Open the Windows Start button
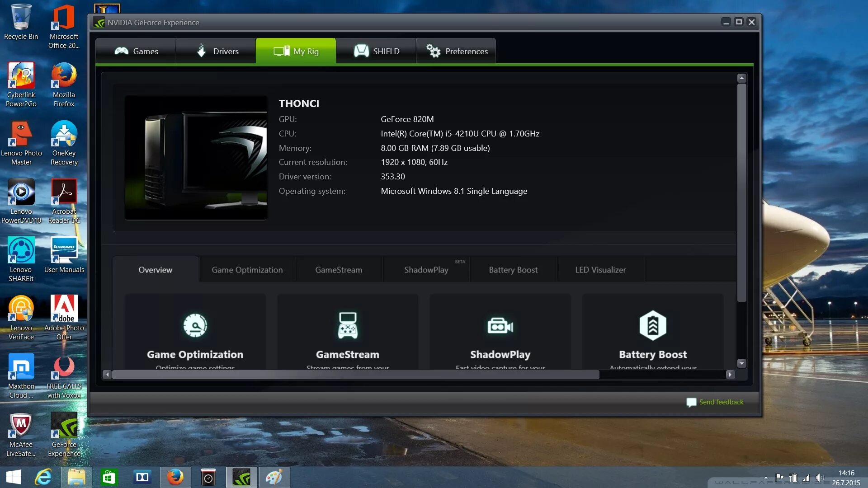The height and width of the screenshot is (488, 868). coord(14,477)
